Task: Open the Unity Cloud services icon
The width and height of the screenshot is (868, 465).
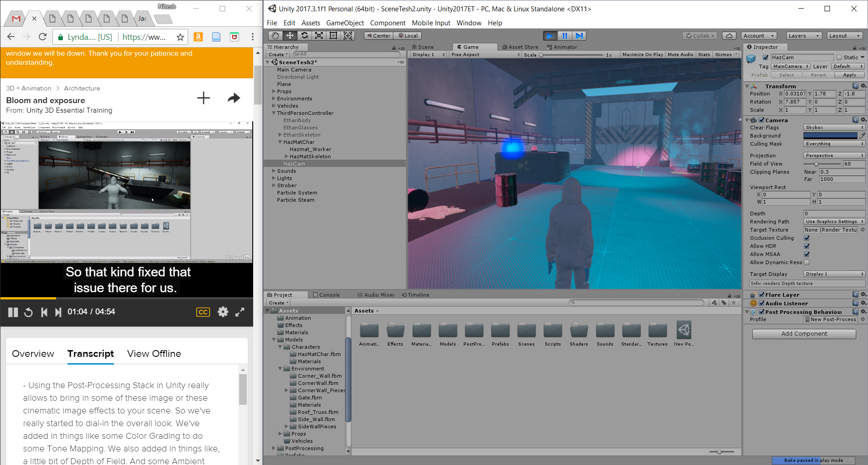Action: pyautogui.click(x=729, y=36)
